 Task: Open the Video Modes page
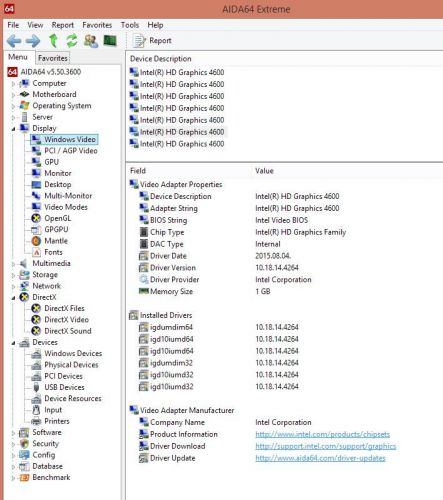[x=66, y=207]
